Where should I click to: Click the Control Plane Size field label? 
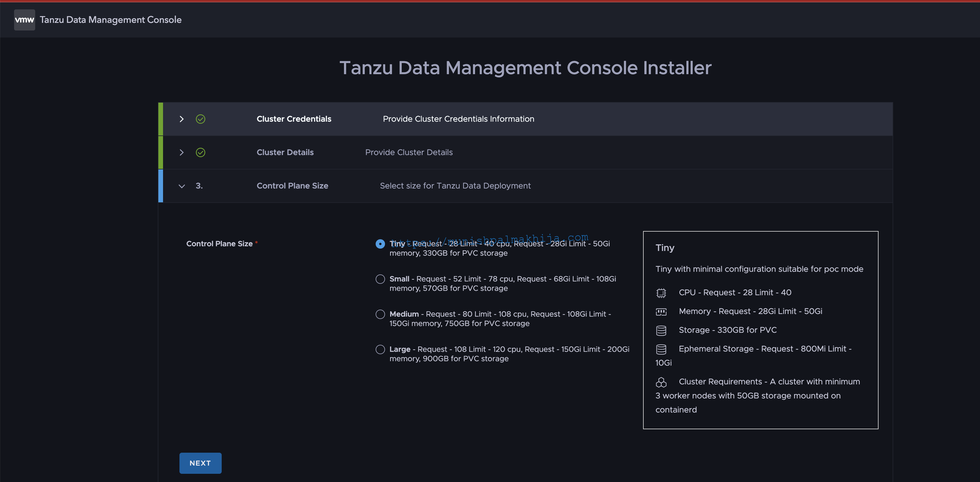[220, 244]
